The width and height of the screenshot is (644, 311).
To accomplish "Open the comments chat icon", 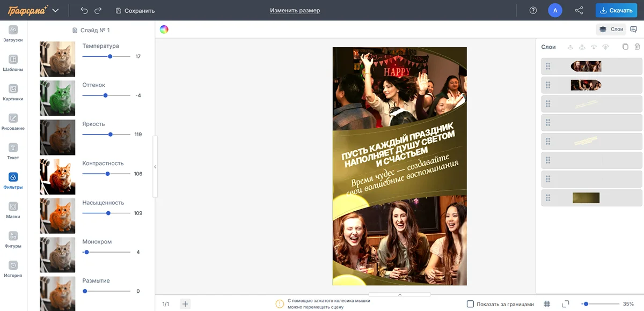I will click(634, 29).
